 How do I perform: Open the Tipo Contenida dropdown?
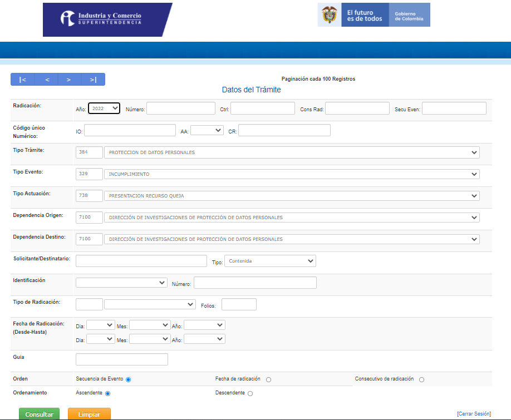(x=270, y=261)
